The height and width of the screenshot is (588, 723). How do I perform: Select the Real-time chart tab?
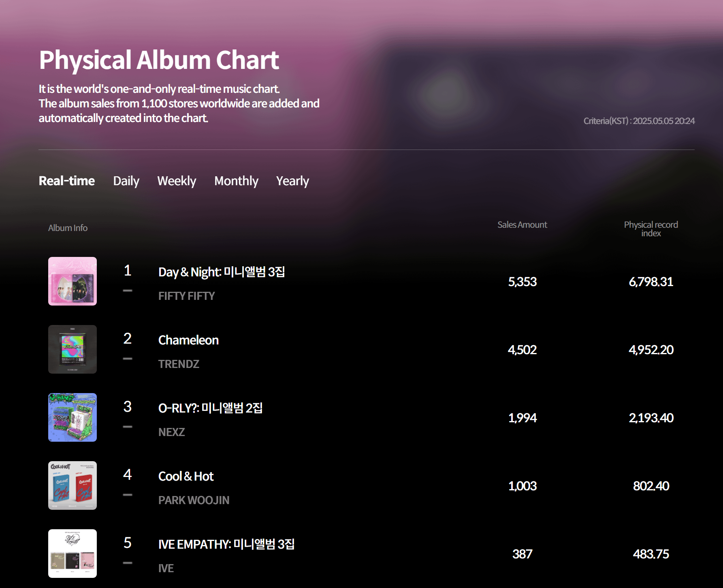(66, 181)
